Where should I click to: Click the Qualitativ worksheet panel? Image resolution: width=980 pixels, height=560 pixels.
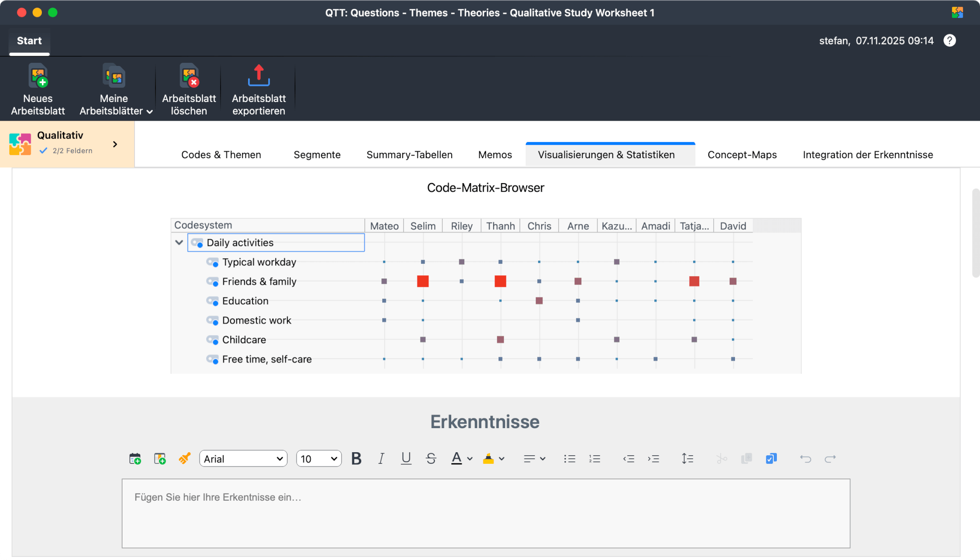67,143
